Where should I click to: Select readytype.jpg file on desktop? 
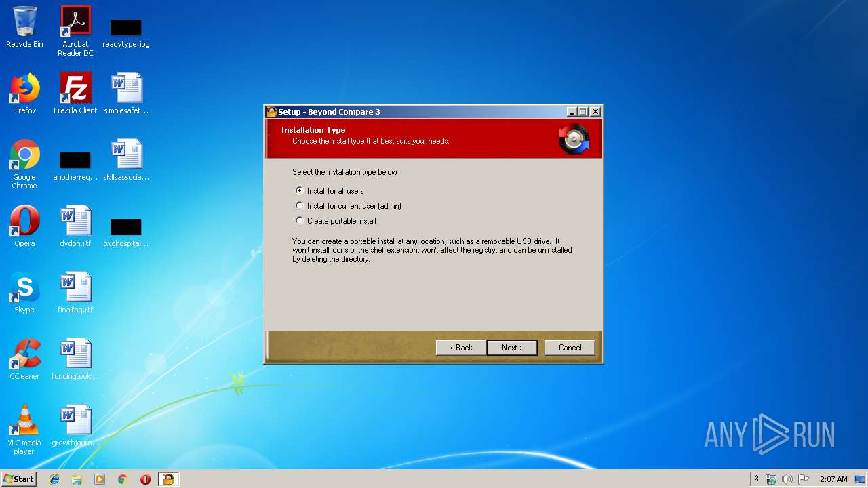(126, 33)
